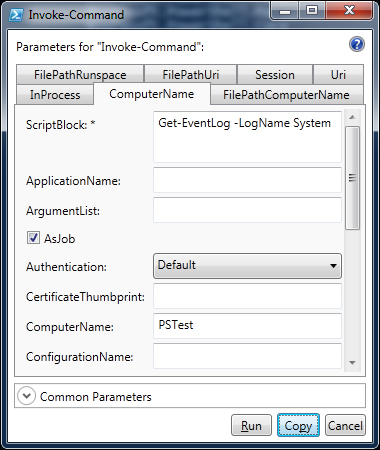Image resolution: width=380 pixels, height=450 pixels.
Task: Click the Copy button
Action: [x=298, y=425]
